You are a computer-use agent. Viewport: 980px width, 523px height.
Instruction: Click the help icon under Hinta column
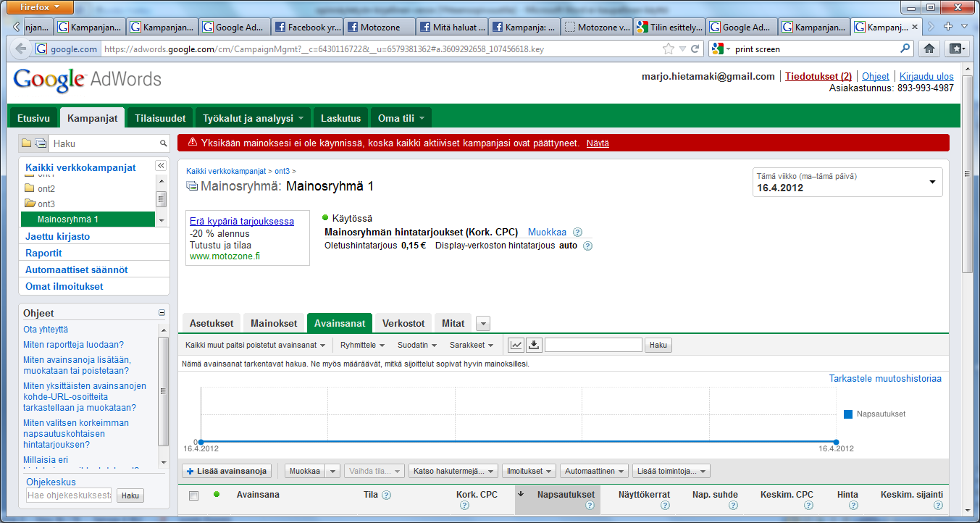pos(853,506)
